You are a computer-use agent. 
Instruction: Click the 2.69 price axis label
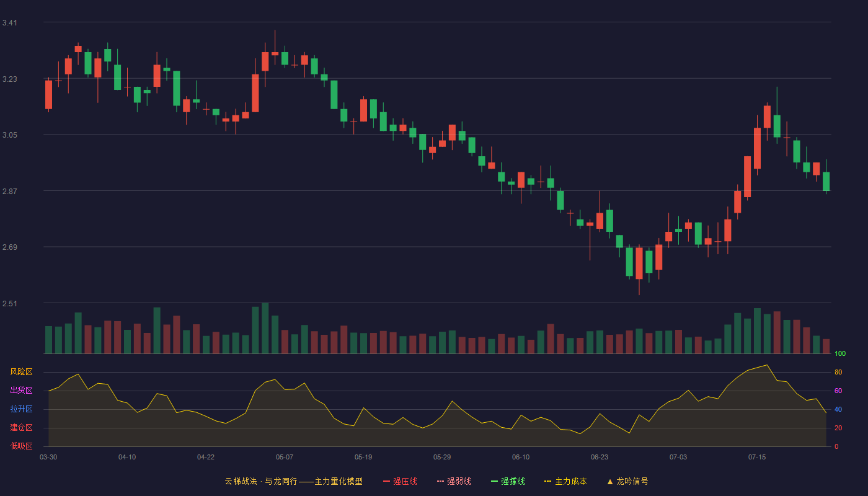(x=10, y=247)
